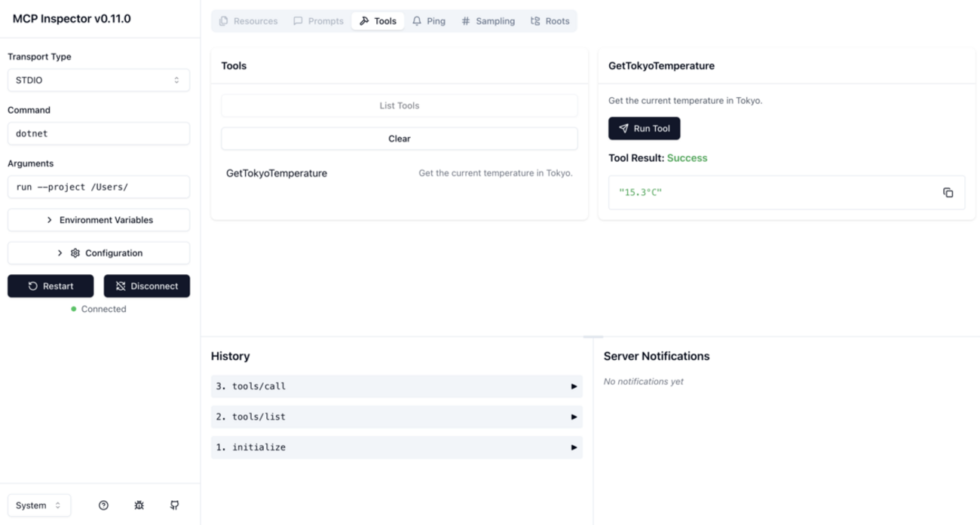Switch to the Resources tab
The image size is (980, 525).
249,21
